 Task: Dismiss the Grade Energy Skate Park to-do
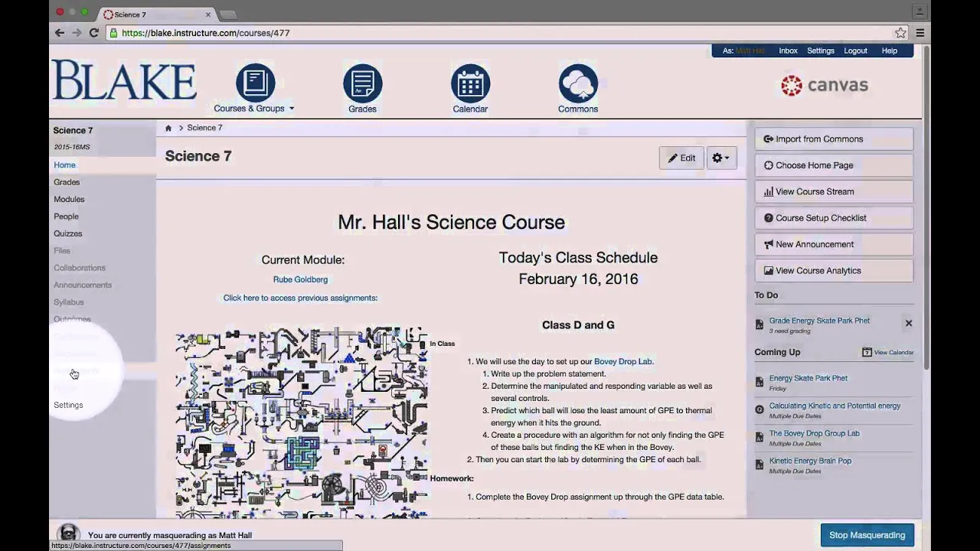pos(909,323)
